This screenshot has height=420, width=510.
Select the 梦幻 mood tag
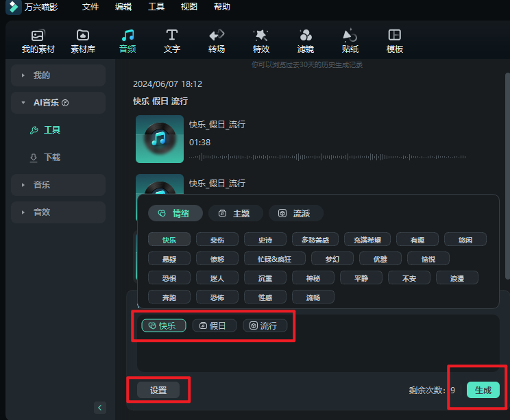[x=332, y=259]
